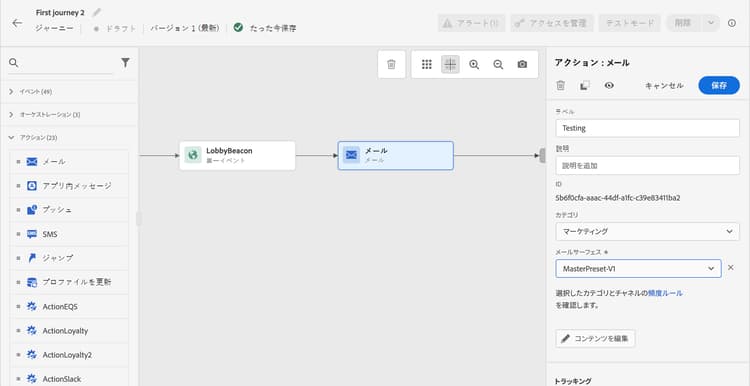
Task: Copy the action with the duplicate icon
Action: tap(585, 86)
